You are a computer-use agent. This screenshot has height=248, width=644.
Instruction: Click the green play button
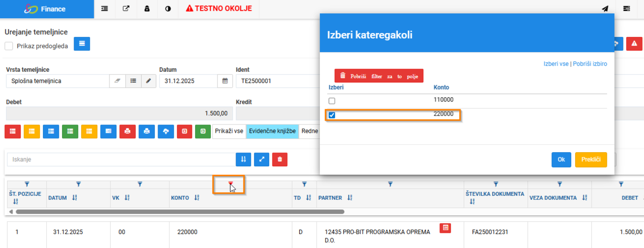click(203, 131)
